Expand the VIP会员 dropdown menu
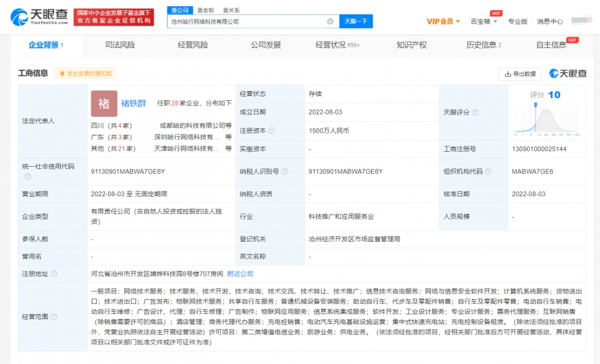 (x=443, y=22)
